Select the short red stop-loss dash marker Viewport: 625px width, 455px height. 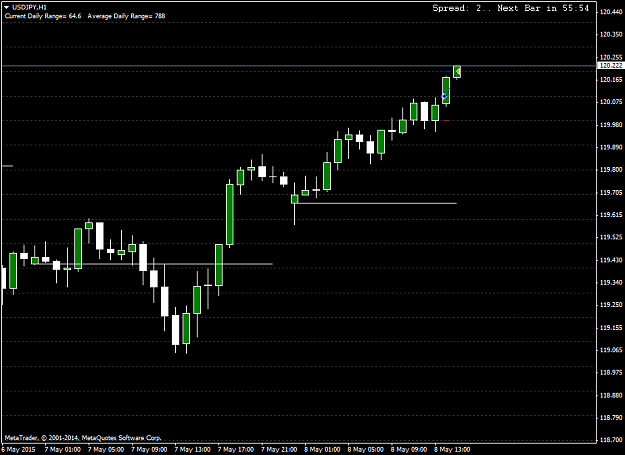point(446,120)
